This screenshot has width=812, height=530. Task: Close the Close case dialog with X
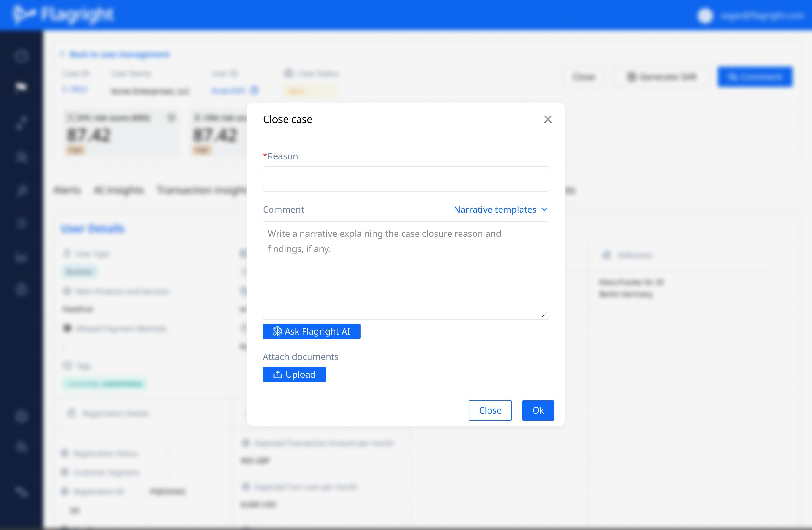pyautogui.click(x=547, y=119)
